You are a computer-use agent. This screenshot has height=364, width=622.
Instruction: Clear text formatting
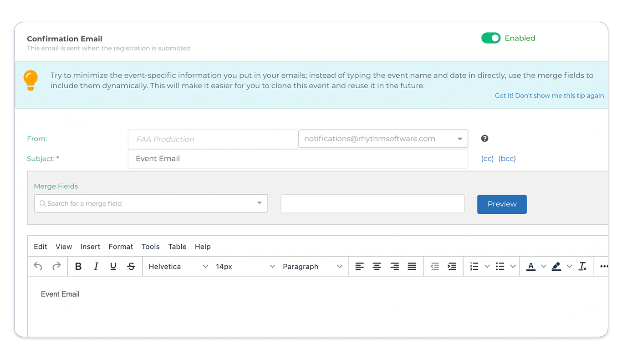coord(583,267)
